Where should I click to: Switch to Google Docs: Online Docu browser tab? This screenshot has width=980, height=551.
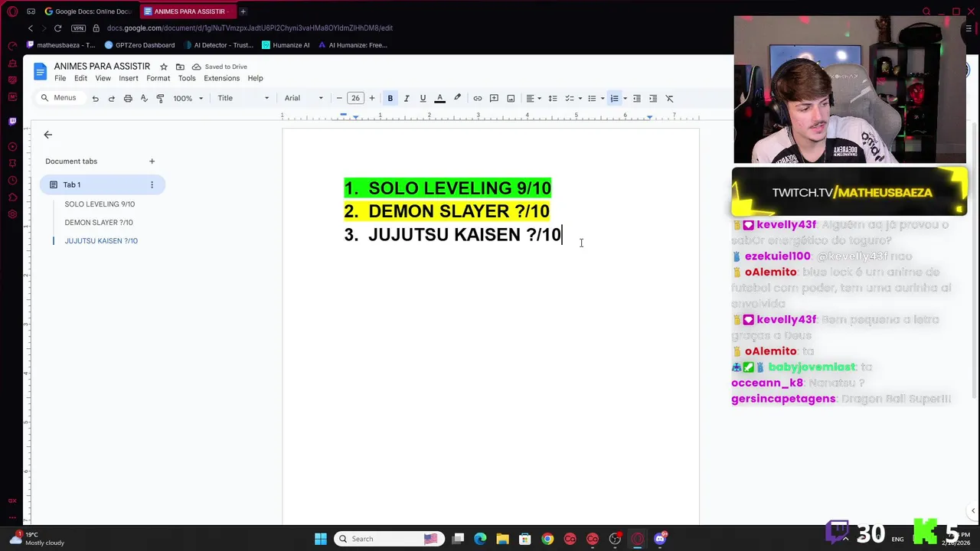tap(88, 11)
